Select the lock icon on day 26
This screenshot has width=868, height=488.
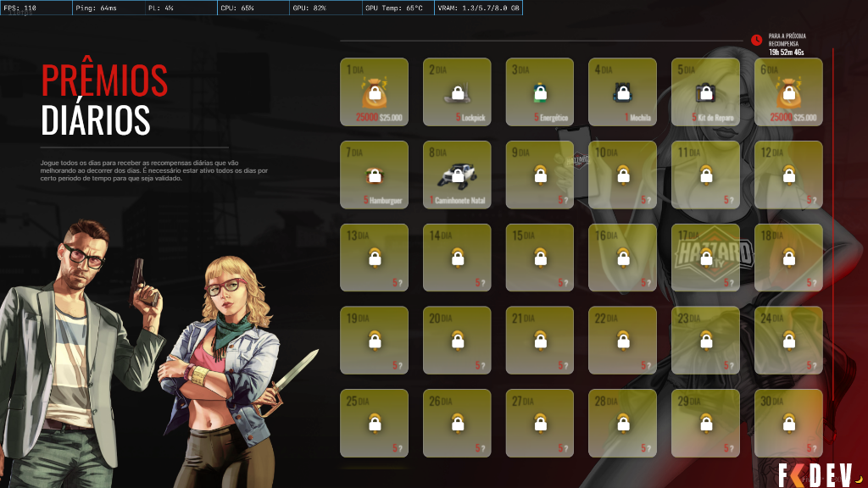[x=458, y=424]
